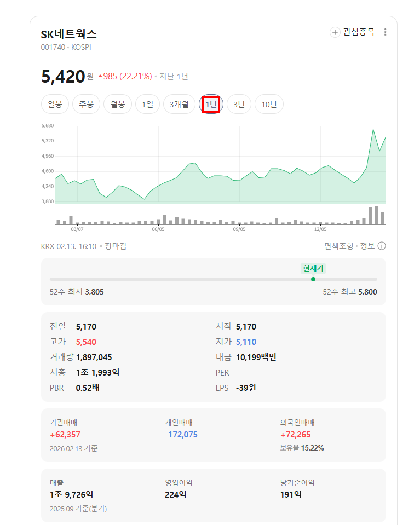Click the change value 985 (22.21%)
420x525 pixels.
point(125,76)
